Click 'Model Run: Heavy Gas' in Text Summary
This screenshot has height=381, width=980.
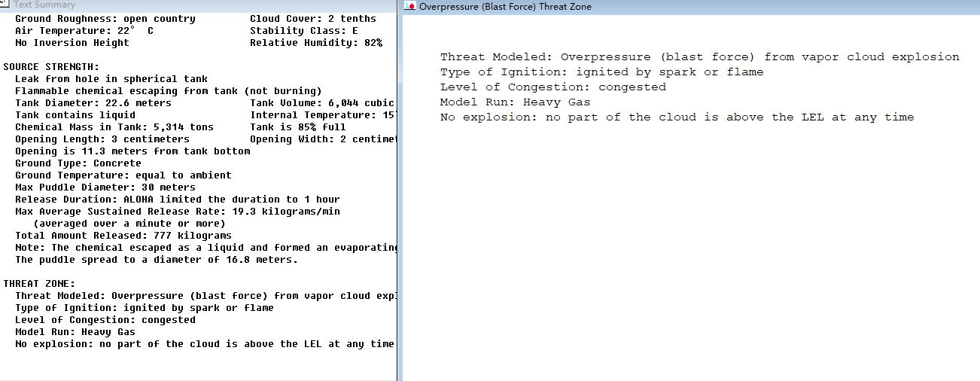[75, 332]
